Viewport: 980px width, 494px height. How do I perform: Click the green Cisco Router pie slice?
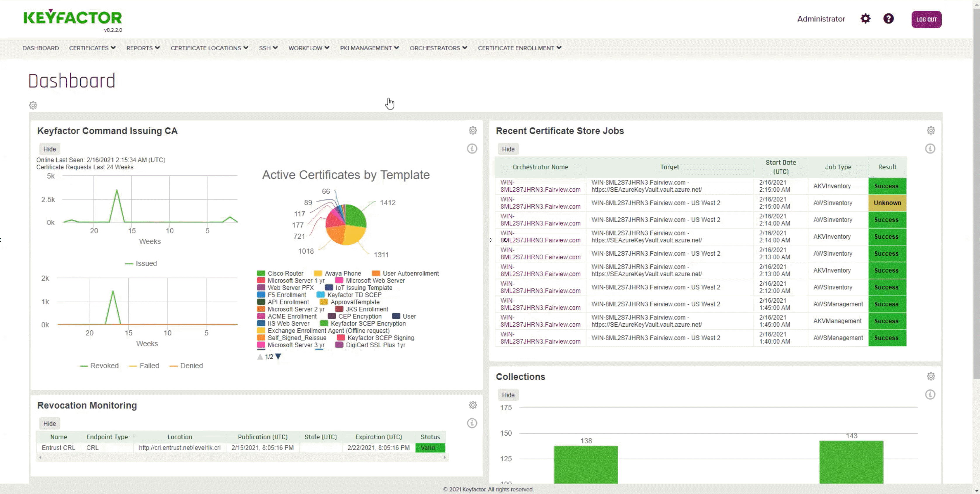coord(356,216)
